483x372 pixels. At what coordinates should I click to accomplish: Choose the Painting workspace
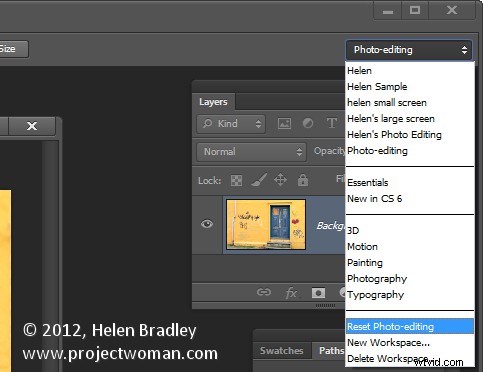coord(410,263)
